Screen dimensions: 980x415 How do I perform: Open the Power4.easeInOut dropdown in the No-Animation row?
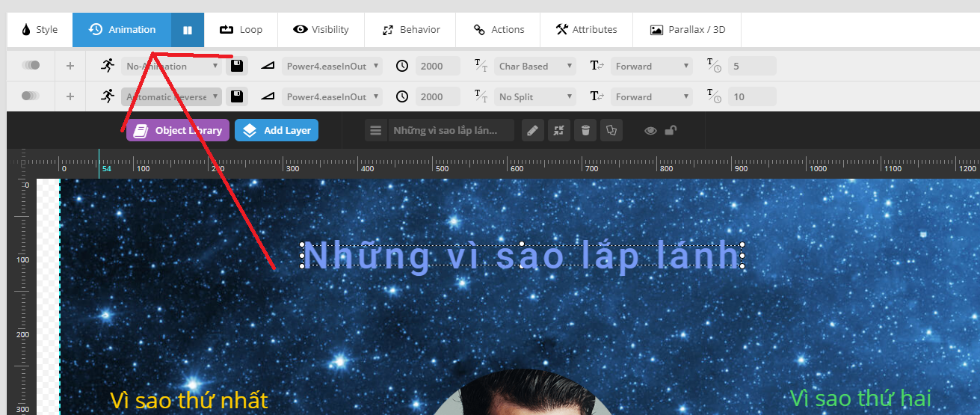332,66
